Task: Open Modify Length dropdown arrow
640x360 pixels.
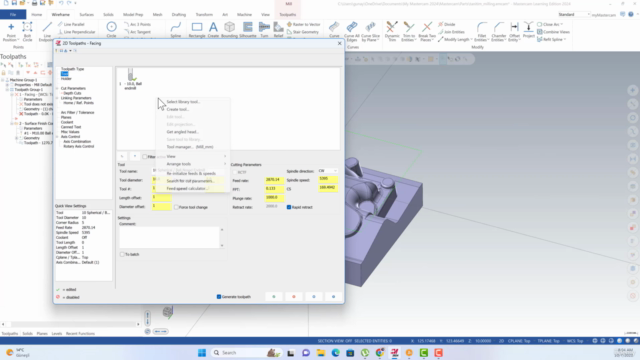Action: [x=471, y=40]
